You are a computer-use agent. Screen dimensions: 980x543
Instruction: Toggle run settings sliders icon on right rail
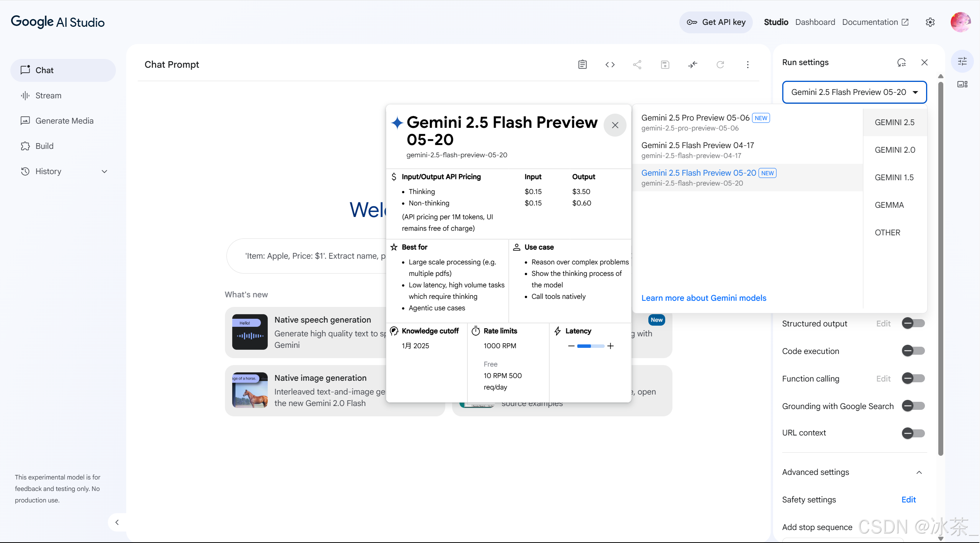click(x=962, y=61)
